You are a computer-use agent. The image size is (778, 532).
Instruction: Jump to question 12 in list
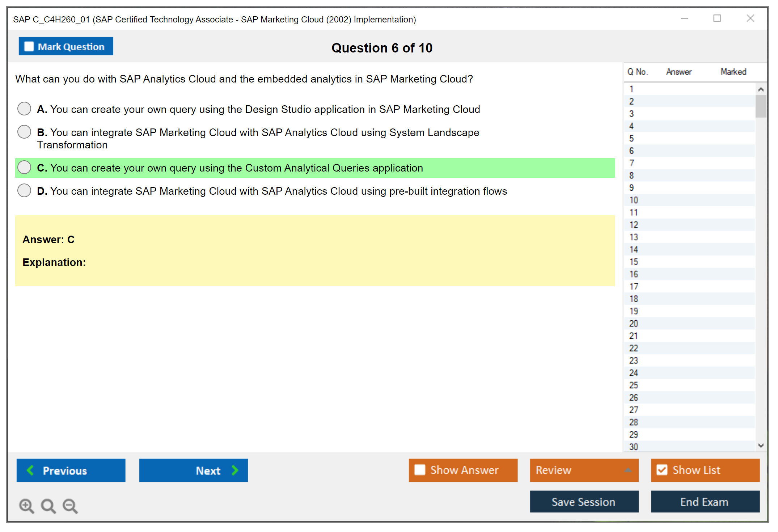click(634, 225)
